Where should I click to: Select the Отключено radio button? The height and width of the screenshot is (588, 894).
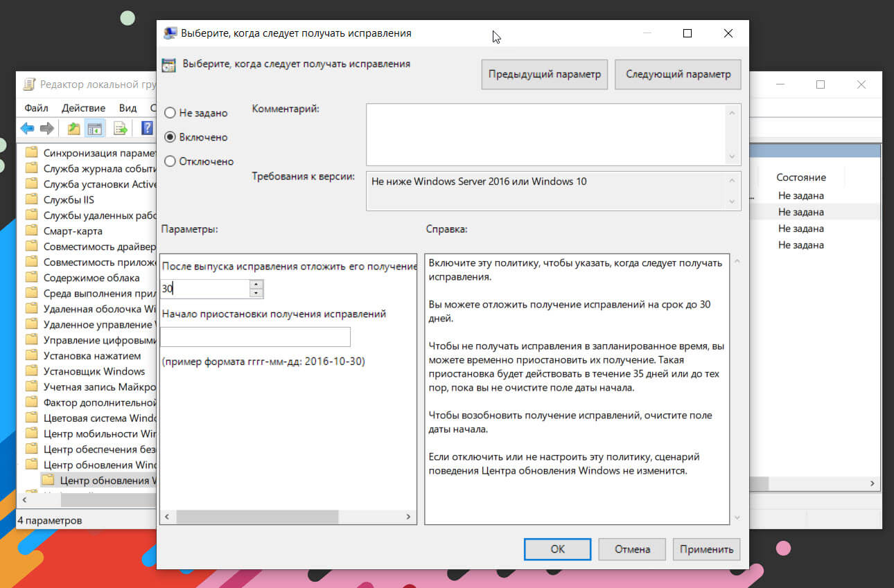tap(170, 161)
